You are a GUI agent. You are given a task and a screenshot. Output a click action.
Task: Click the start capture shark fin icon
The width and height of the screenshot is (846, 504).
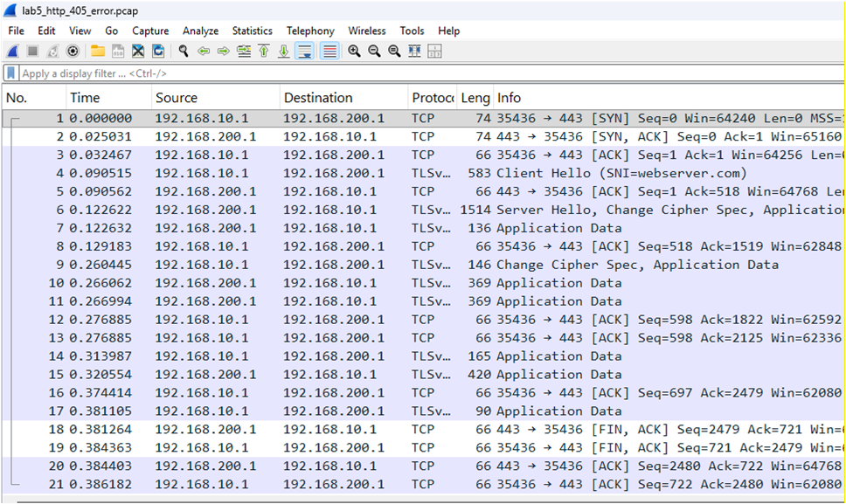point(13,52)
